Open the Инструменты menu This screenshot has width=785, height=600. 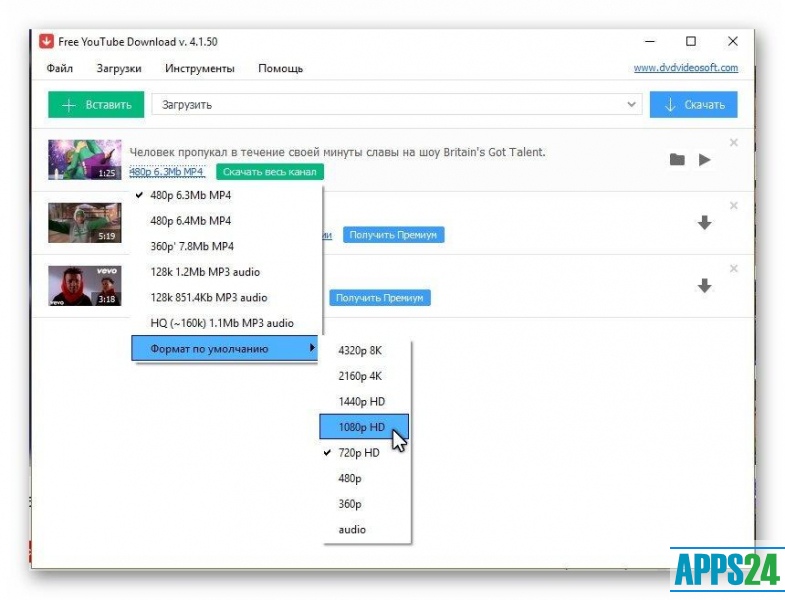(x=200, y=69)
